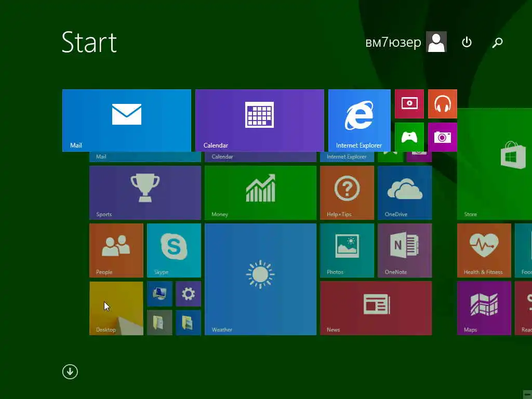
Task: Click the Search magnifier button
Action: tap(497, 42)
